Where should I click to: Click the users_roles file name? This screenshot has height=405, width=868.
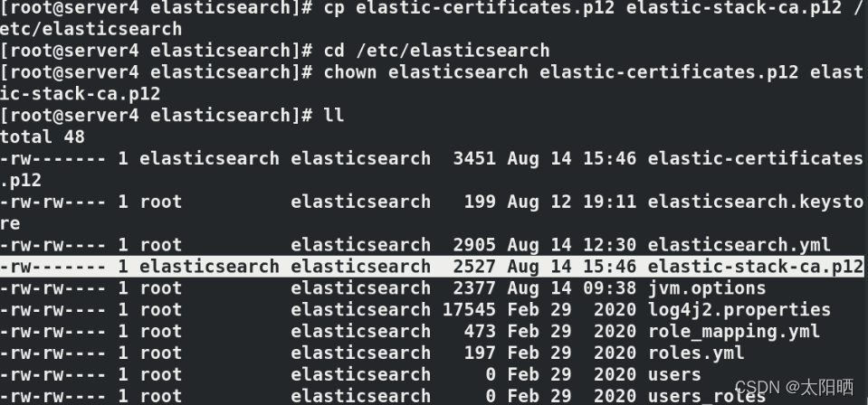tap(707, 396)
